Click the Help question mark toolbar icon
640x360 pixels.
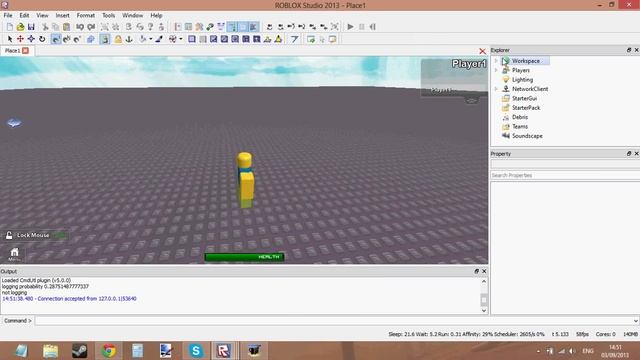pyautogui.click(x=151, y=27)
